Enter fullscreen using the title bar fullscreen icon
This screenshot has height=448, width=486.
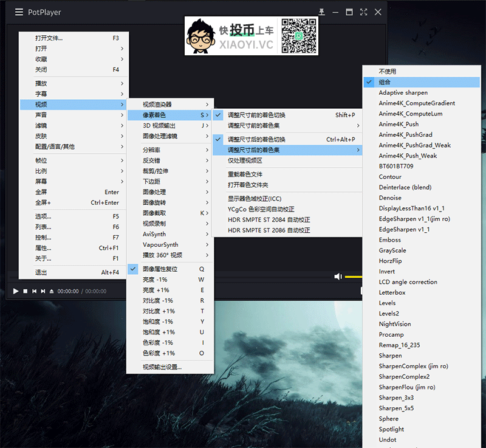[x=363, y=12]
